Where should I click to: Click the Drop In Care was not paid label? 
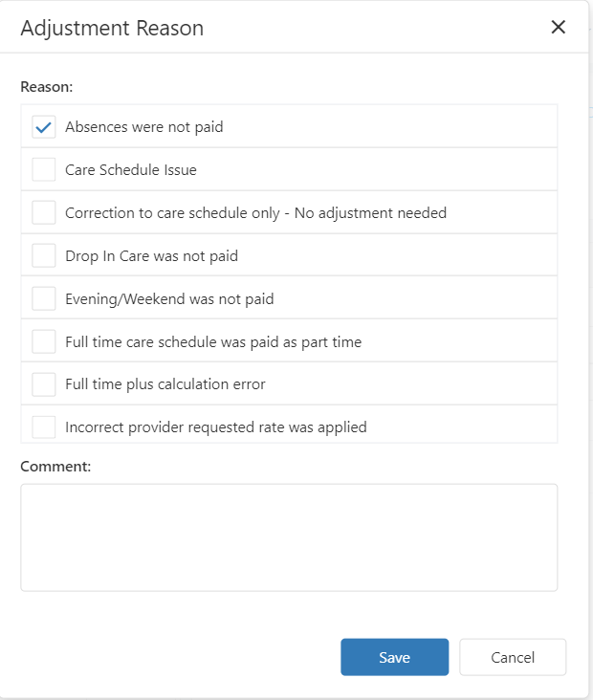[x=151, y=256]
